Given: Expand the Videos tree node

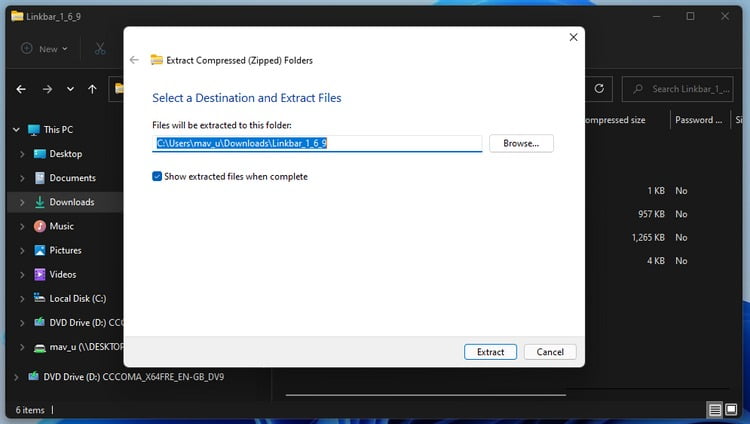Looking at the screenshot, I should (x=22, y=275).
